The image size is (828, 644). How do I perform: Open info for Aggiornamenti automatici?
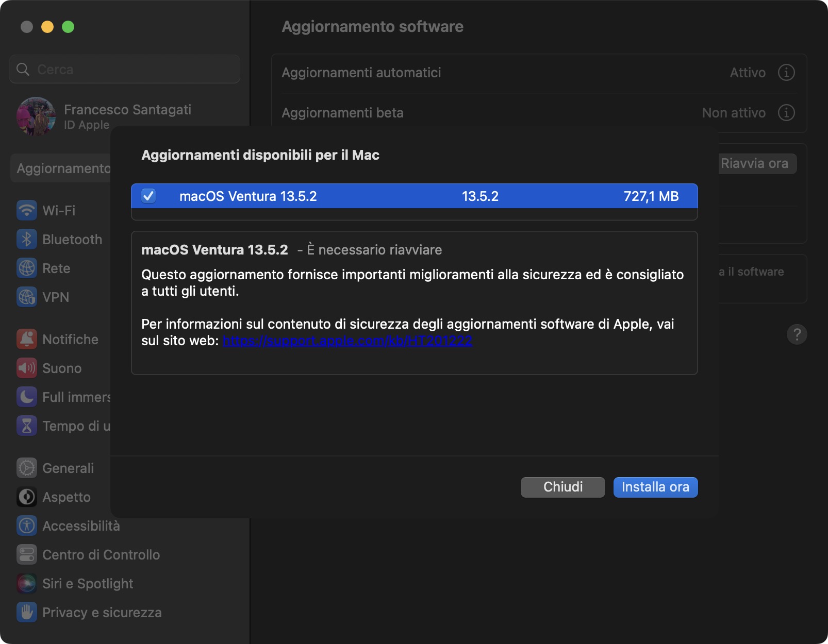(786, 73)
